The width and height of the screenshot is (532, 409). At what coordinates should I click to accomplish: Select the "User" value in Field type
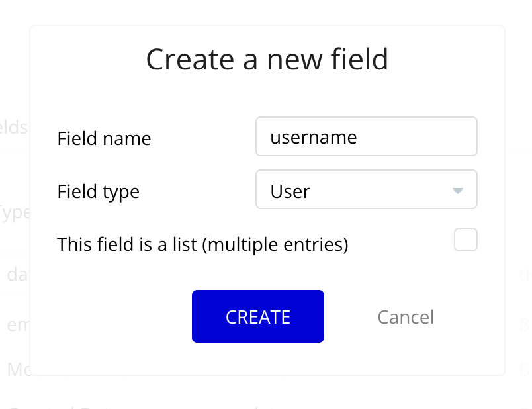click(x=290, y=191)
